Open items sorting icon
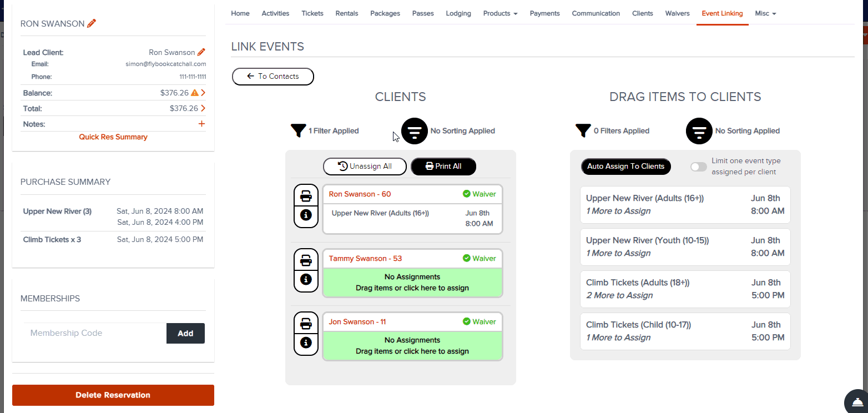The width and height of the screenshot is (868, 413). click(x=699, y=131)
